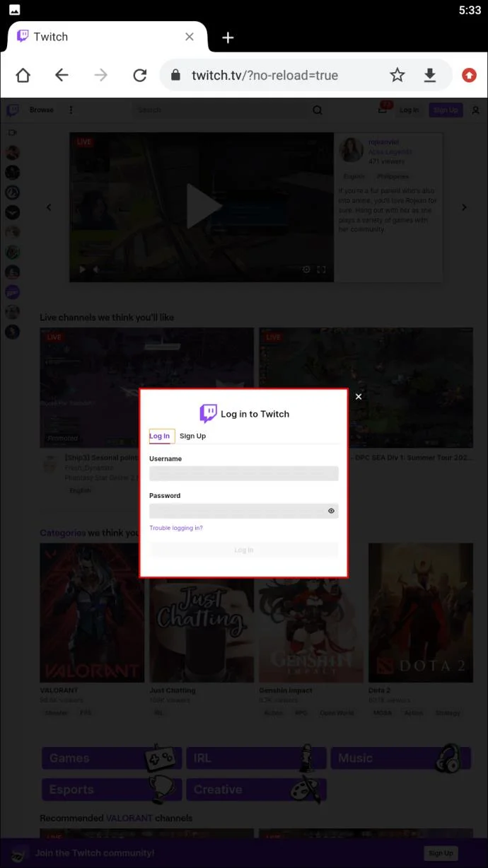
Task: Open the player settings gear
Action: (306, 270)
